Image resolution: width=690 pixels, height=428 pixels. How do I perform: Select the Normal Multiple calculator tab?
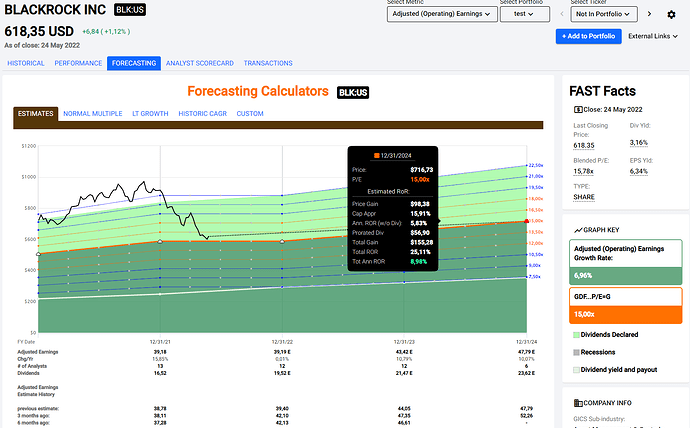pyautogui.click(x=93, y=113)
